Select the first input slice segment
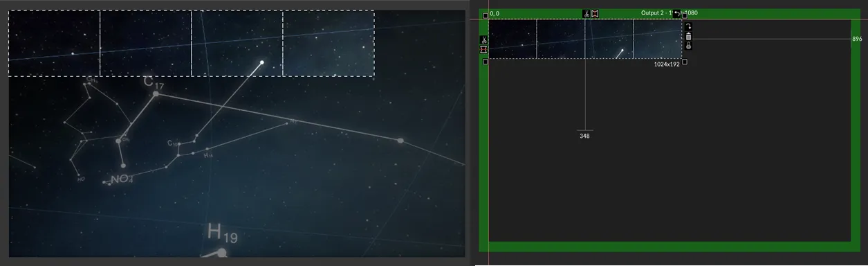The width and height of the screenshot is (868, 266). (x=54, y=43)
